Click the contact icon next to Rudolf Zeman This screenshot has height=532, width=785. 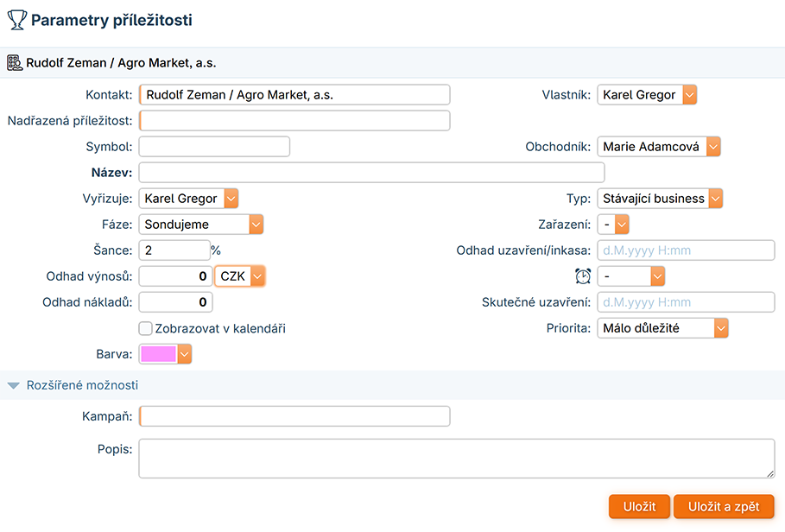click(15, 63)
